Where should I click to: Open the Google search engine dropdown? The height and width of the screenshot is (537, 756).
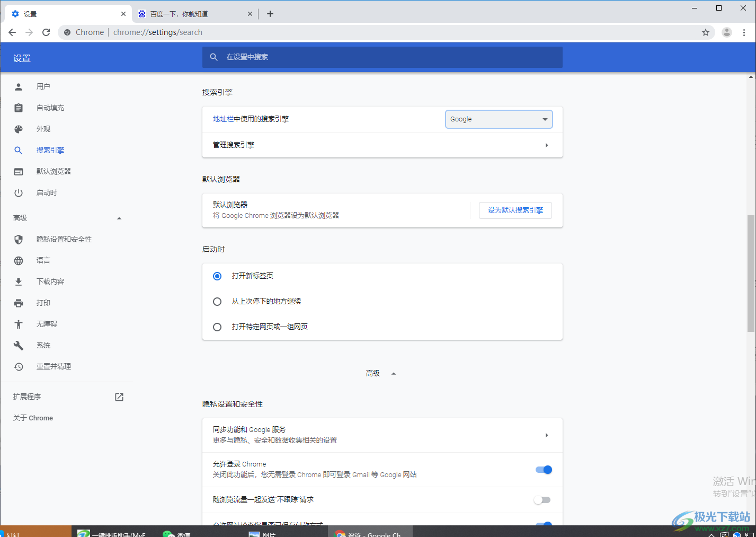[499, 119]
